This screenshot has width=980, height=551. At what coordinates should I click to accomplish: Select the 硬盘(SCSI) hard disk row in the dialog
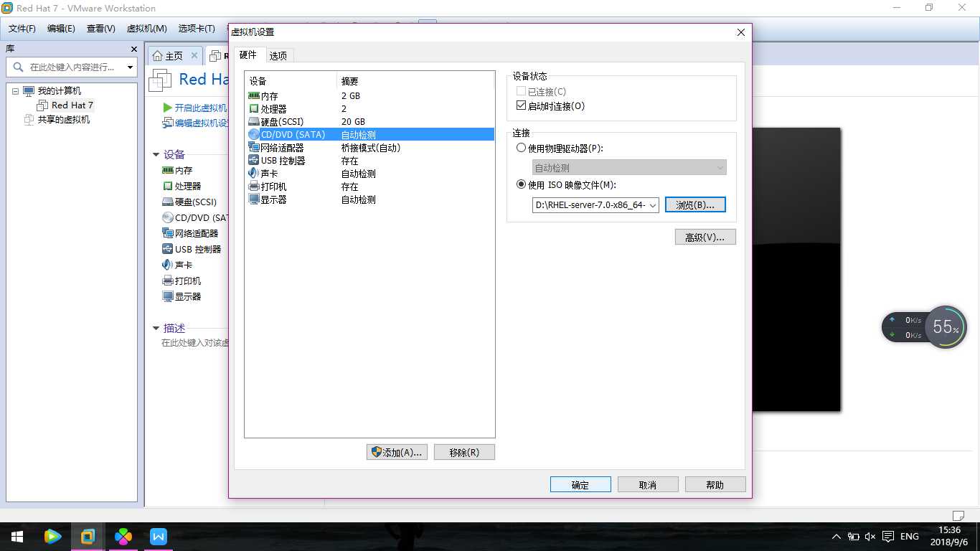click(370, 122)
